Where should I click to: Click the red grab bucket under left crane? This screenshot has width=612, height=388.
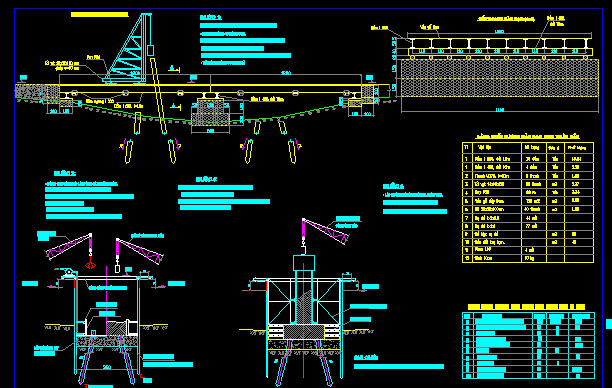91,265
